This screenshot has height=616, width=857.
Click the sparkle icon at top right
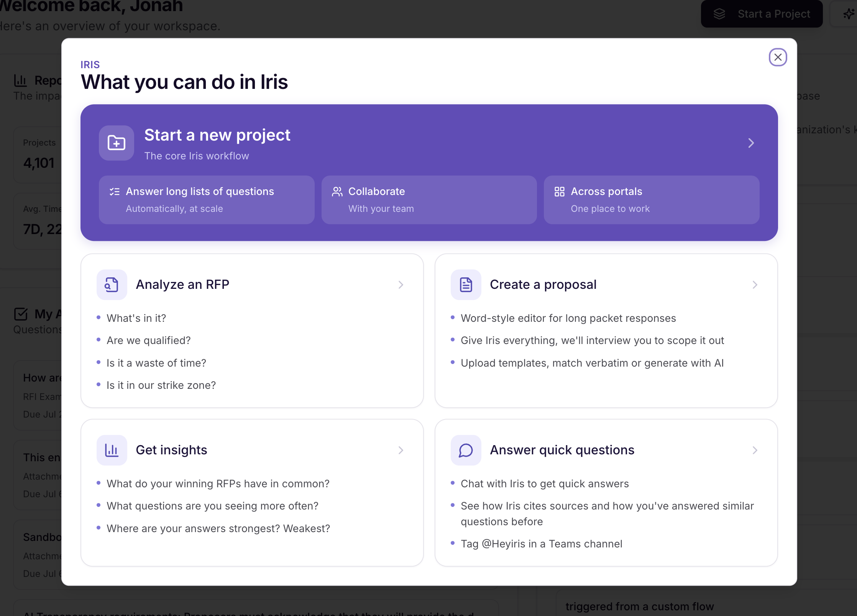click(849, 14)
